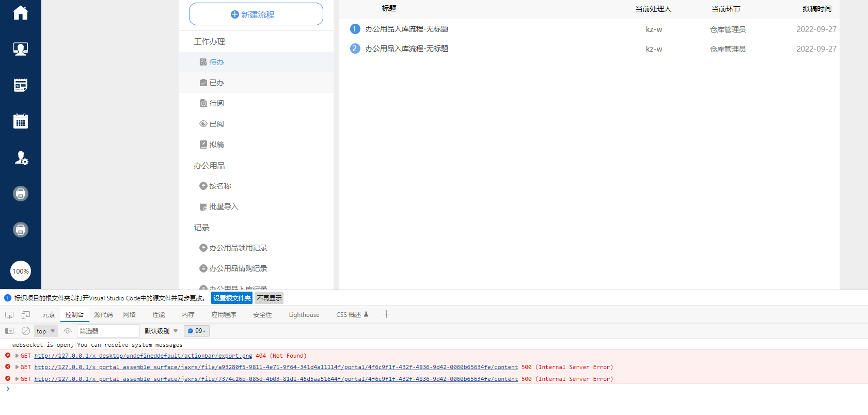The width and height of the screenshot is (868, 415).
Task: Toggle the live expression eye icon
Action: (x=68, y=331)
